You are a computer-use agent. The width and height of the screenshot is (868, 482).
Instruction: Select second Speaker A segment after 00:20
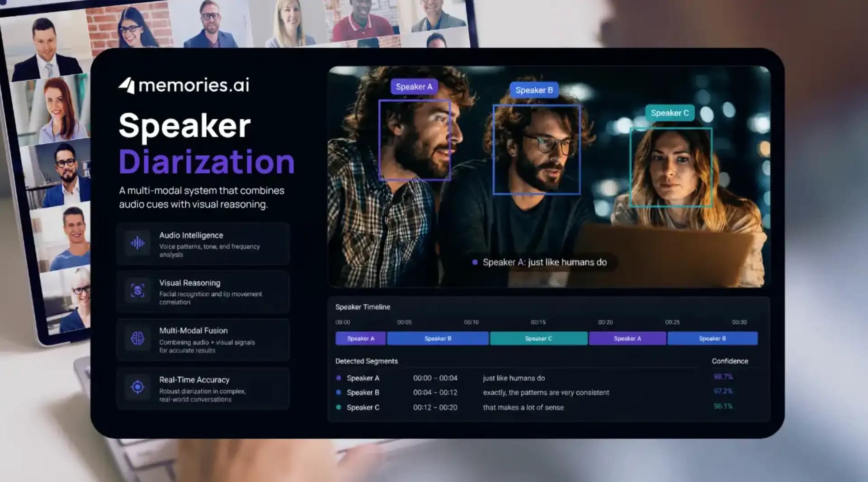pos(627,339)
